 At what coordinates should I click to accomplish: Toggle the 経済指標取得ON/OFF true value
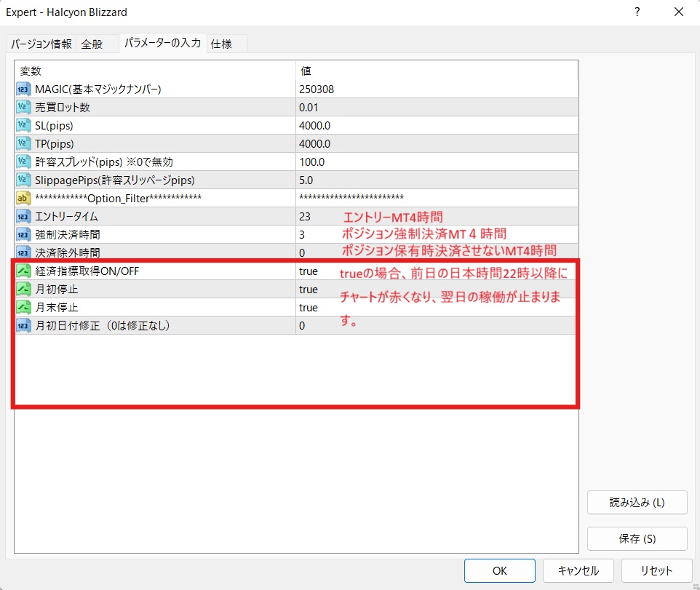(309, 271)
